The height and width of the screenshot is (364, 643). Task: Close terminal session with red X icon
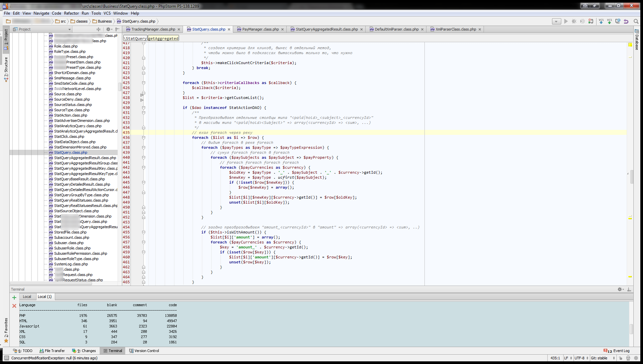pyautogui.click(x=14, y=306)
